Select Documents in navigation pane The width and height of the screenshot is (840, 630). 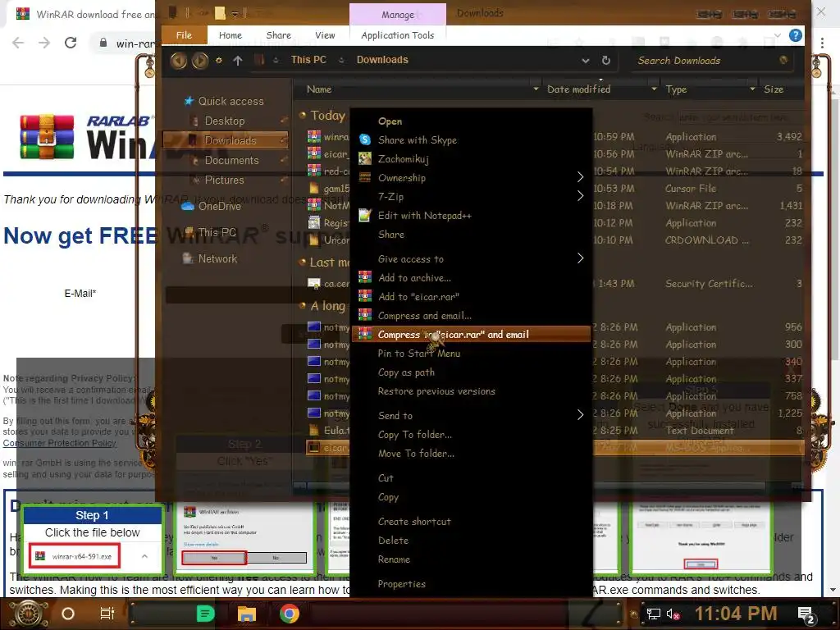[x=231, y=160]
